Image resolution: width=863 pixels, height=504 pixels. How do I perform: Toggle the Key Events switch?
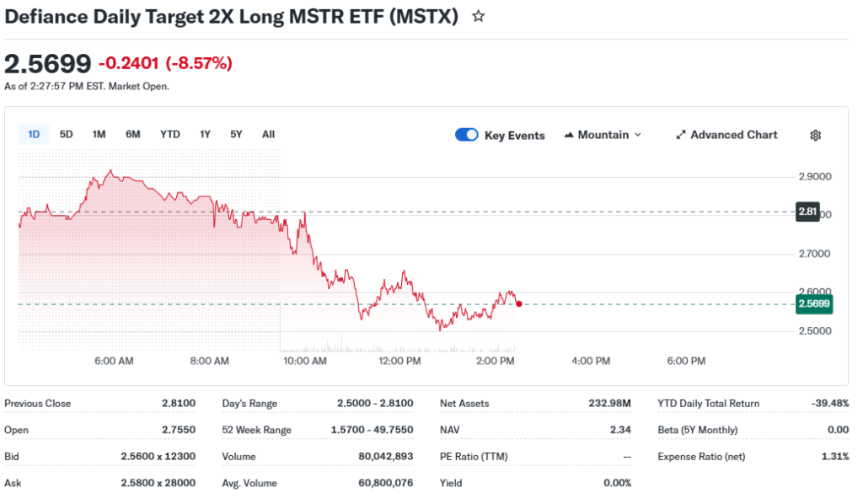(x=467, y=135)
